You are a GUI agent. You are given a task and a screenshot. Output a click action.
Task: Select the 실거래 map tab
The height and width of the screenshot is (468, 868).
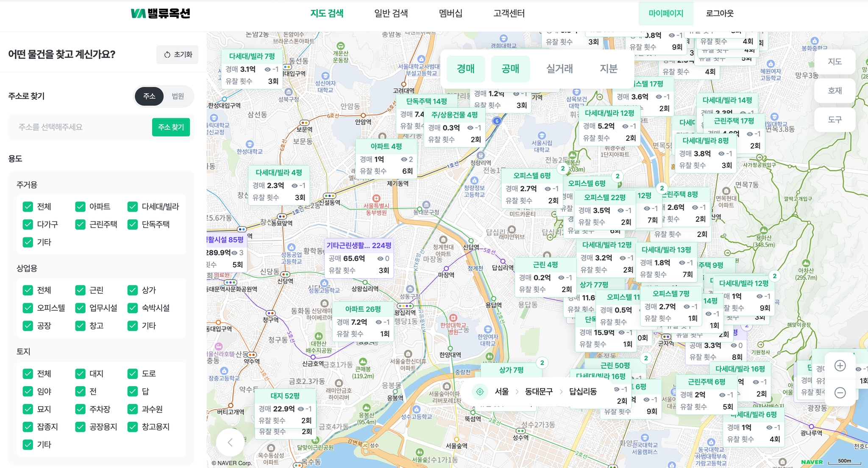pyautogui.click(x=559, y=69)
